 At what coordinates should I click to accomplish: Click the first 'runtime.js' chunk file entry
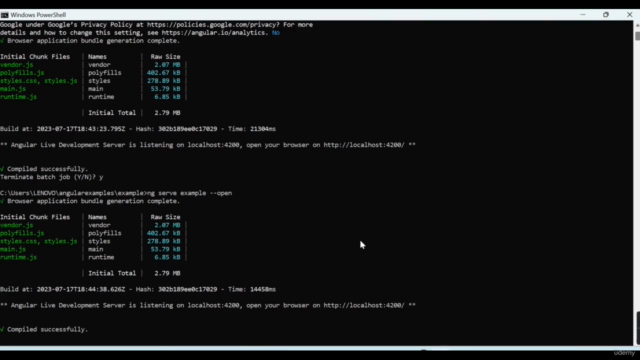coord(18,97)
